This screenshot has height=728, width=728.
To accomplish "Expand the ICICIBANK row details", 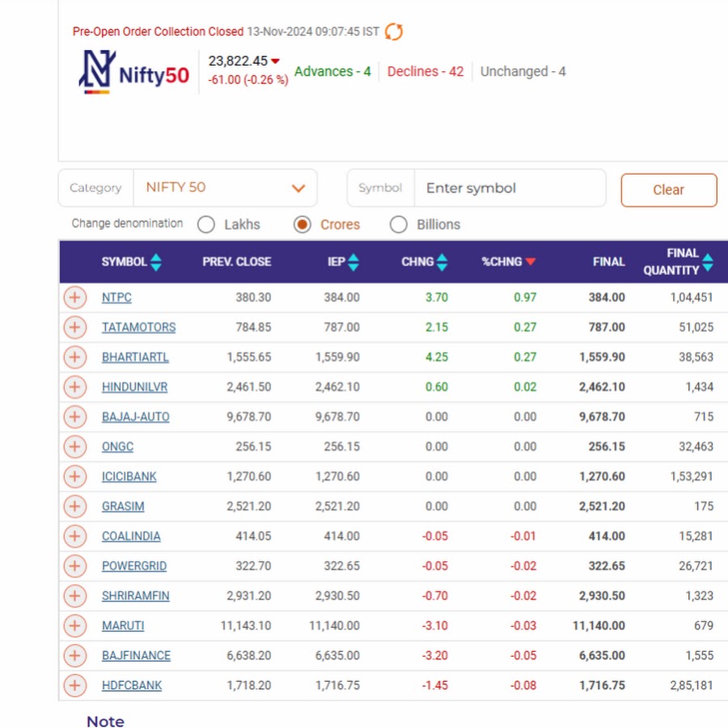I will coord(74,476).
